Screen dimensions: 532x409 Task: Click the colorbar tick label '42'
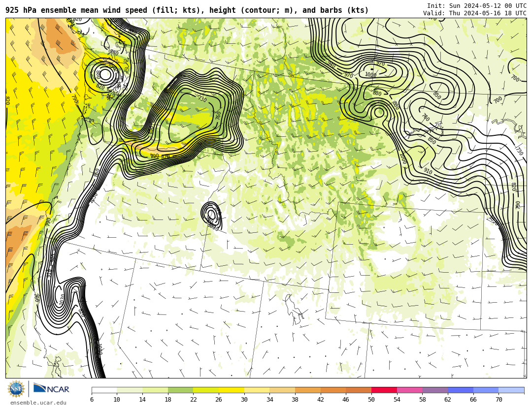[320, 400]
